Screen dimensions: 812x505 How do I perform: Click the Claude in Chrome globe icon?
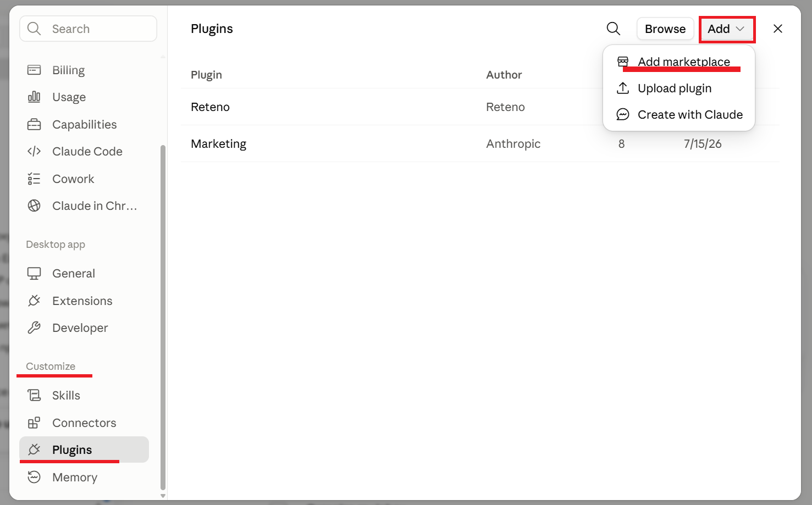(x=34, y=206)
